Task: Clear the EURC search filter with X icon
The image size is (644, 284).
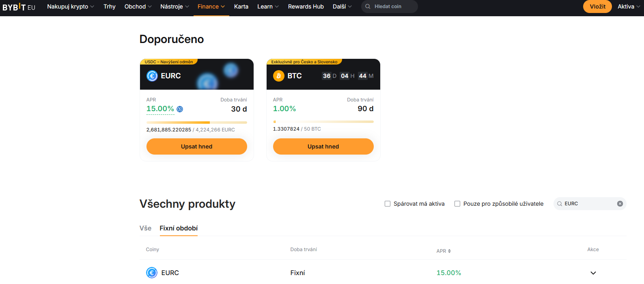Action: pyautogui.click(x=620, y=204)
